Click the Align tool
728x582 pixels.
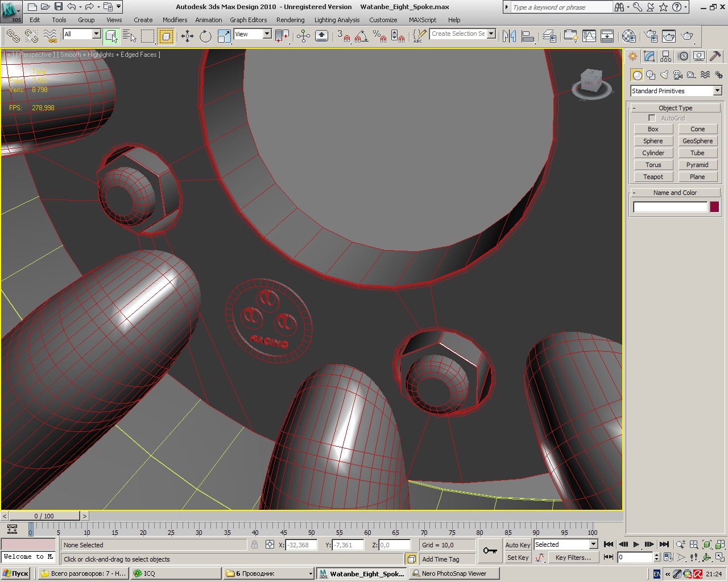tap(528, 36)
